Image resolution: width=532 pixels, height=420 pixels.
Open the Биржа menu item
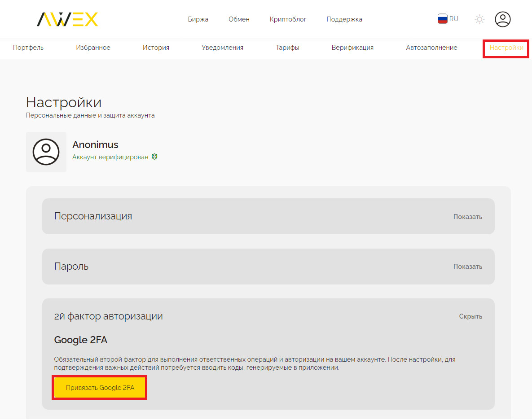point(198,19)
